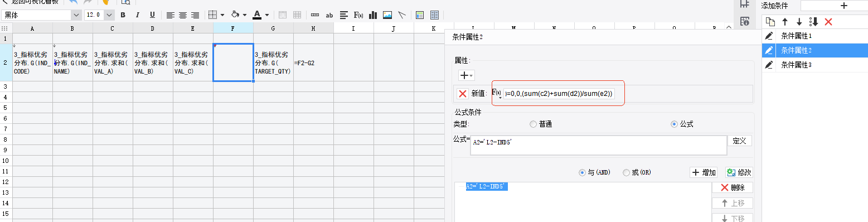This screenshot has width=868, height=222.
Task: Click the unmerge cells grid icon
Action: (297, 15)
